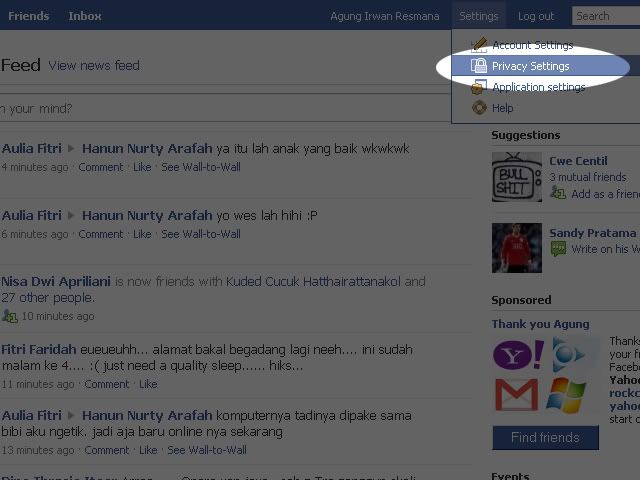Click the Gmail envelope icon
640x480 pixels.
tap(516, 395)
